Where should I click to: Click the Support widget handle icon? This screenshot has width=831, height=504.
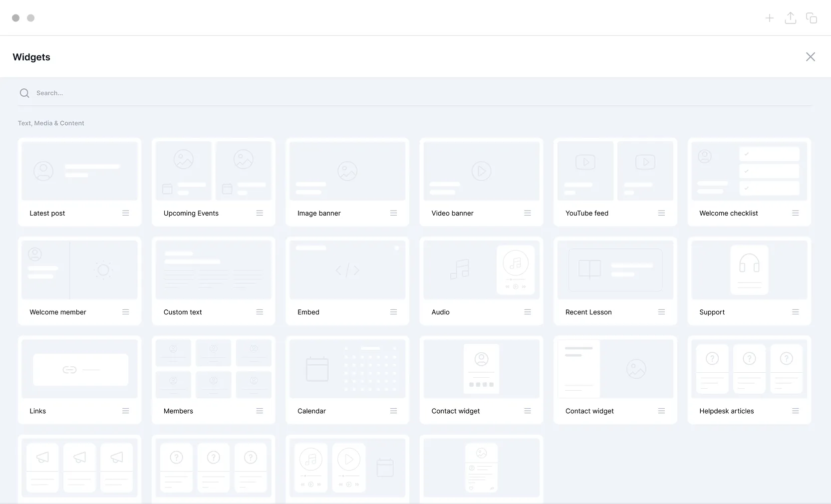click(x=795, y=312)
